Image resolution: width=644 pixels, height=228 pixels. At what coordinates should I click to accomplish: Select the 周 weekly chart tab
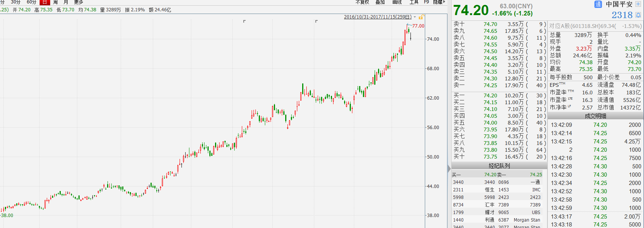[x=55, y=2]
